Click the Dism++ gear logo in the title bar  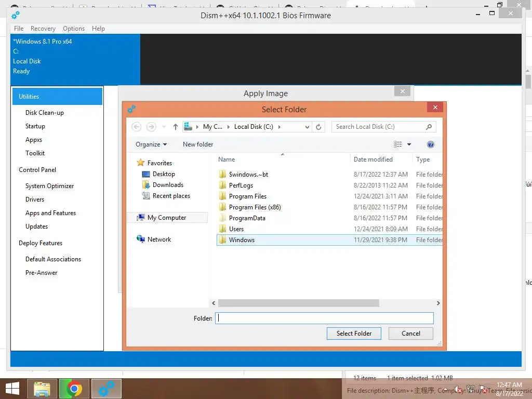15,15
